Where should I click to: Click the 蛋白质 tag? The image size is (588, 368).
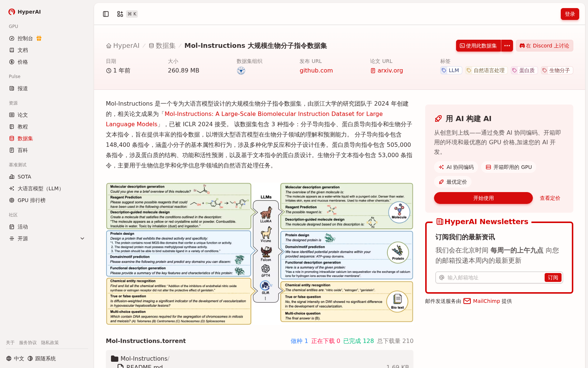(x=524, y=70)
